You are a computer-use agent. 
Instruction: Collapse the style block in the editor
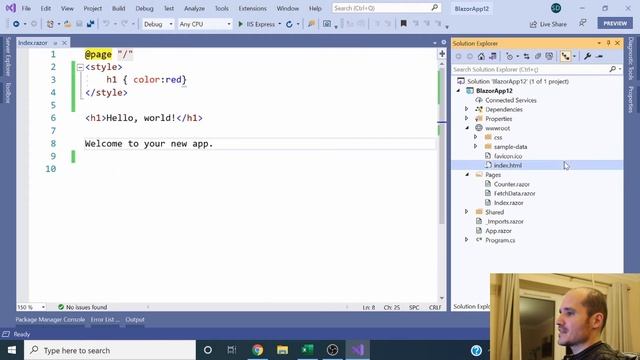80,67
